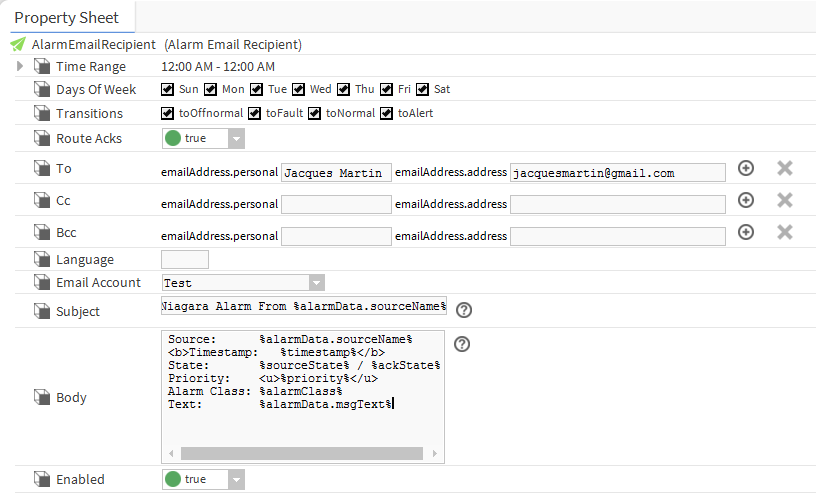This screenshot has width=816, height=502.
Task: Click the add icon in the To row
Action: tap(745, 169)
